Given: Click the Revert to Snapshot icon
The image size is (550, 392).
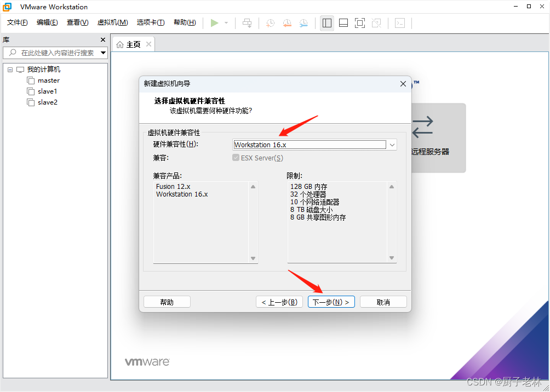Looking at the screenshot, I should pos(287,23).
